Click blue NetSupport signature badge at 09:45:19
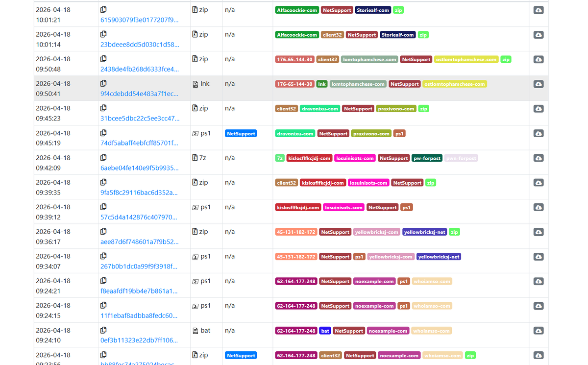 click(x=241, y=133)
